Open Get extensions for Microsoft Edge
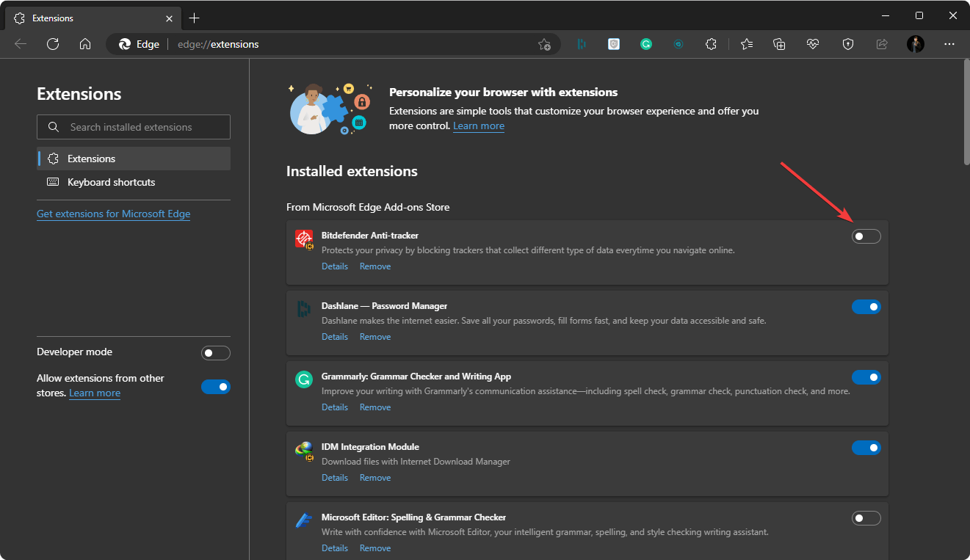Screen dimensions: 970x560 (x=114, y=214)
